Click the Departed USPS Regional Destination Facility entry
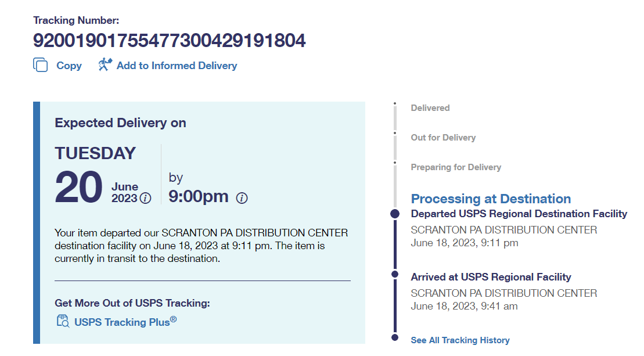This screenshot has width=644, height=356. point(519,214)
